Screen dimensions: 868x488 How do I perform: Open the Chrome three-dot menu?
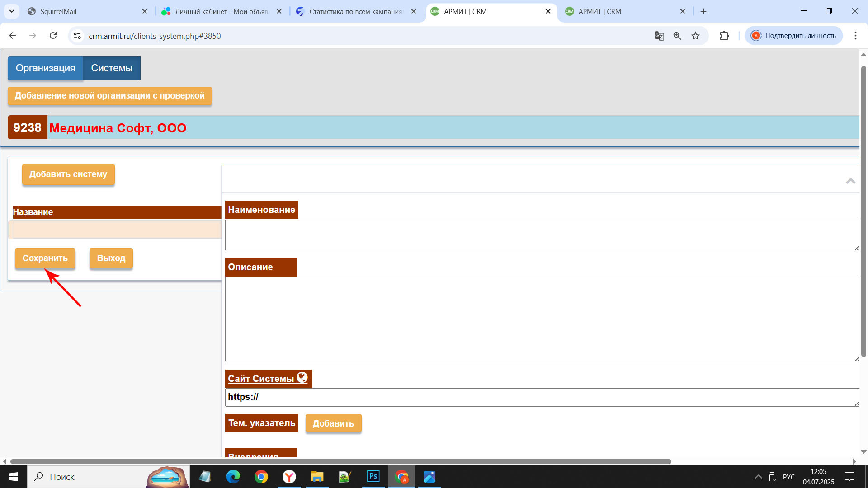[855, 36]
